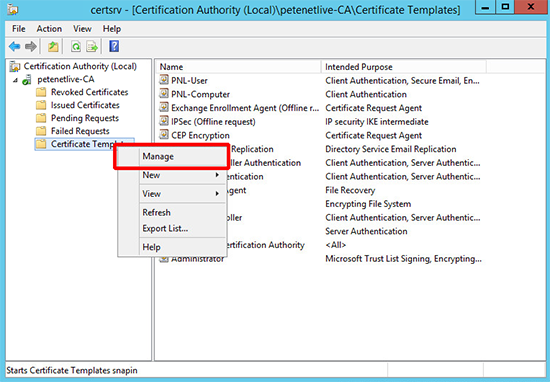Open the View menu in menu bar
The image size is (550, 382).
82,29
